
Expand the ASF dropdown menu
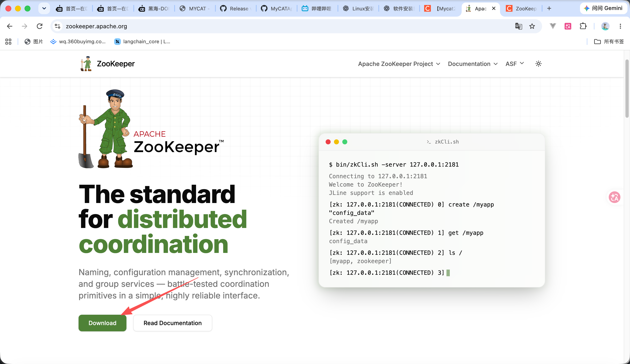pyautogui.click(x=515, y=64)
